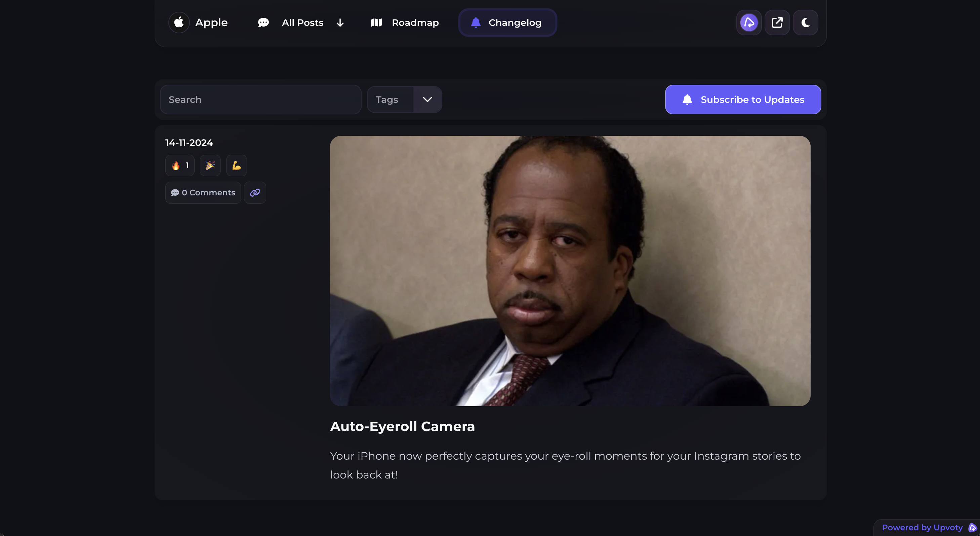
Task: Open the Tags dropdown
Action: (x=404, y=99)
